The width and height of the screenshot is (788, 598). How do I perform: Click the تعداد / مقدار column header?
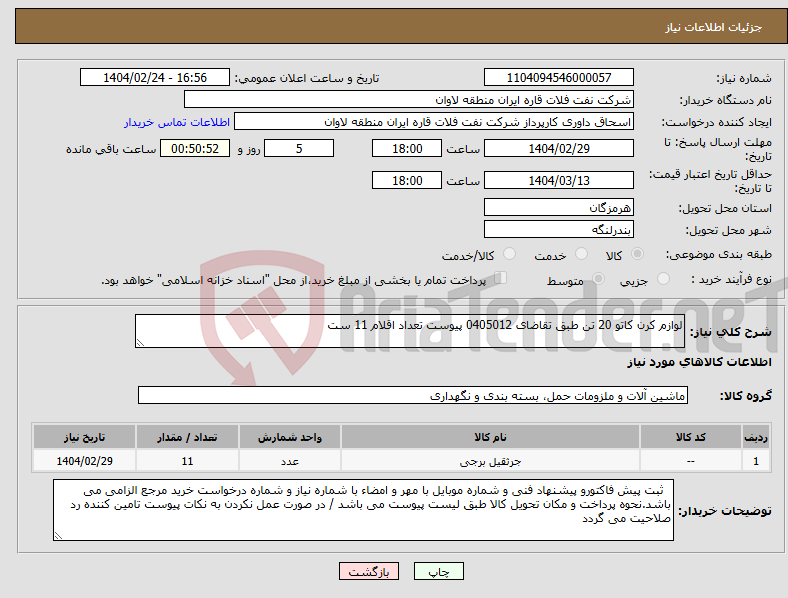point(187,437)
